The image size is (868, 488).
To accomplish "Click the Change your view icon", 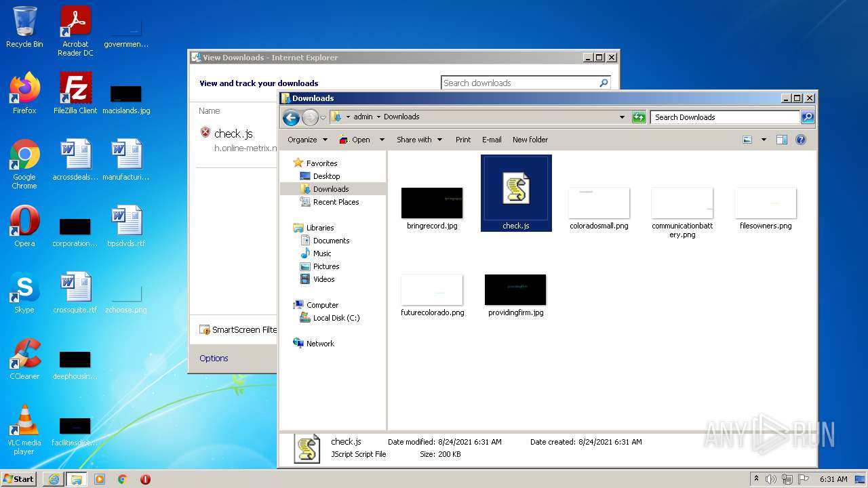I will [x=747, y=140].
